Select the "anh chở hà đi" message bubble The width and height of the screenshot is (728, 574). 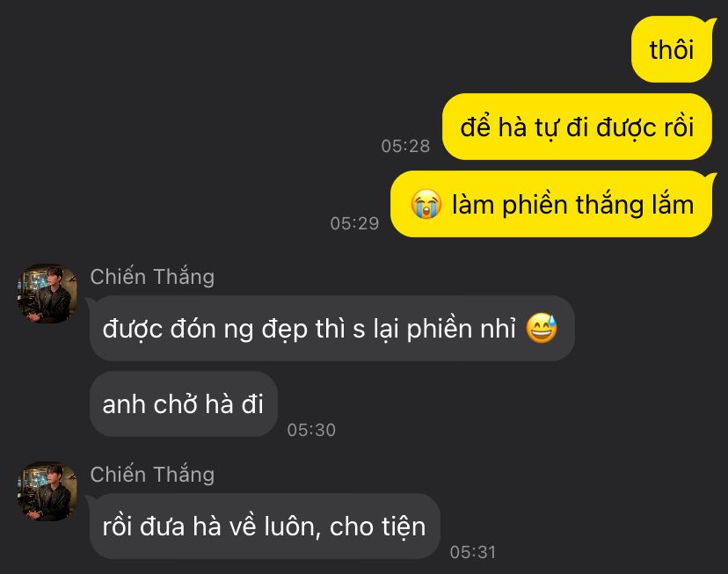(x=184, y=403)
